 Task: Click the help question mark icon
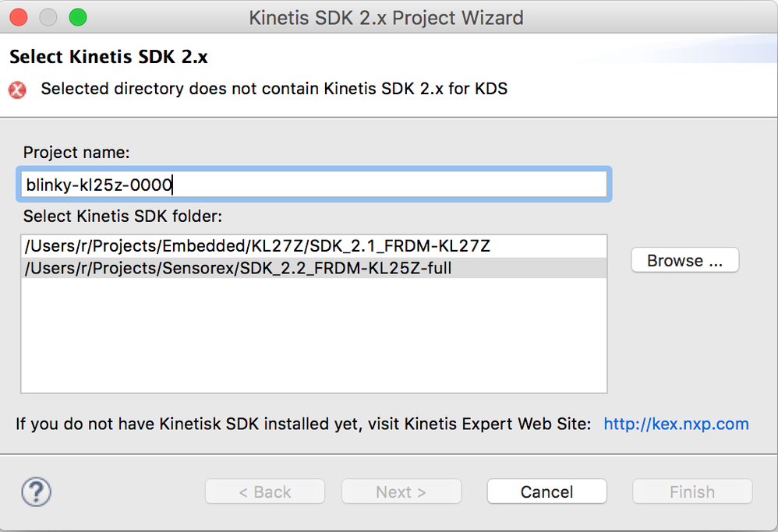pyautogui.click(x=36, y=491)
